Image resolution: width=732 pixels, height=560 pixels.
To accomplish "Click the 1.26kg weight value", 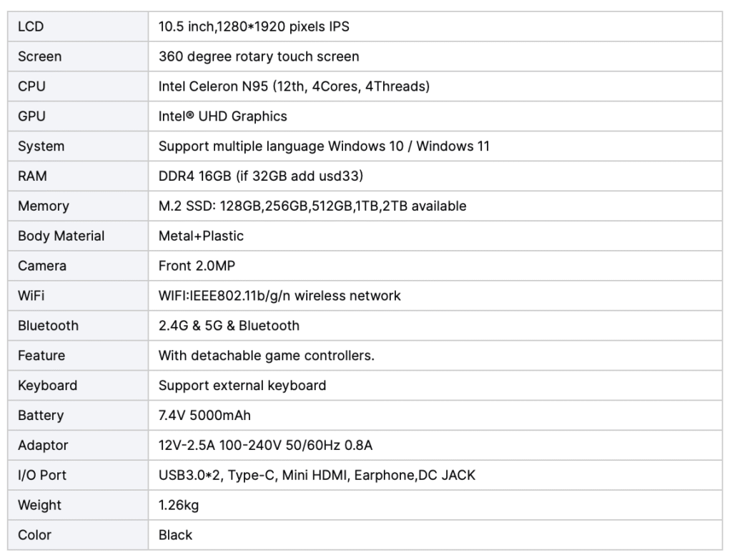I will (x=178, y=505).
